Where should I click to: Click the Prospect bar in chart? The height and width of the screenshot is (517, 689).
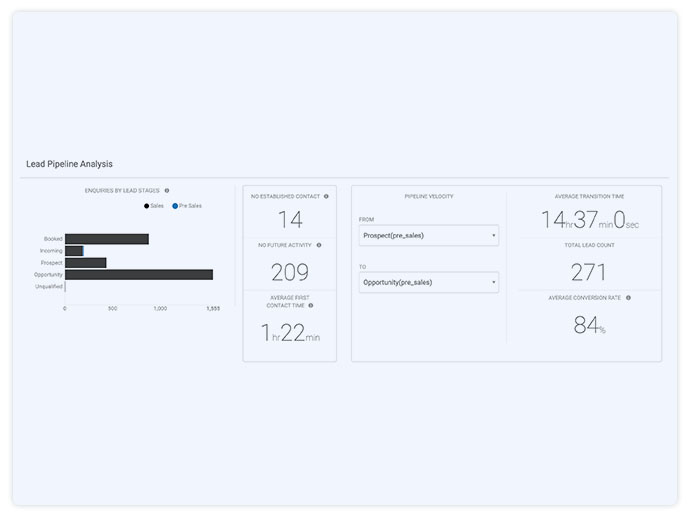pos(86,263)
